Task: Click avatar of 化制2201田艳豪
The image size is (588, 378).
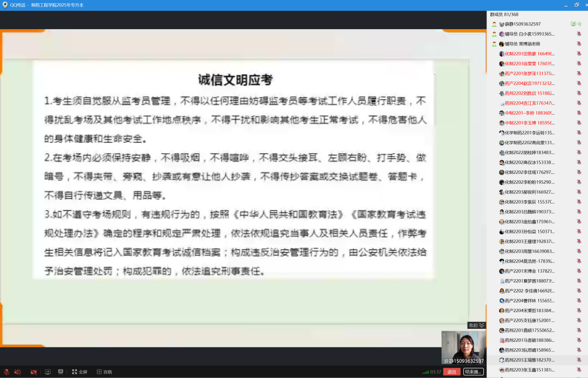Action: pos(501,54)
